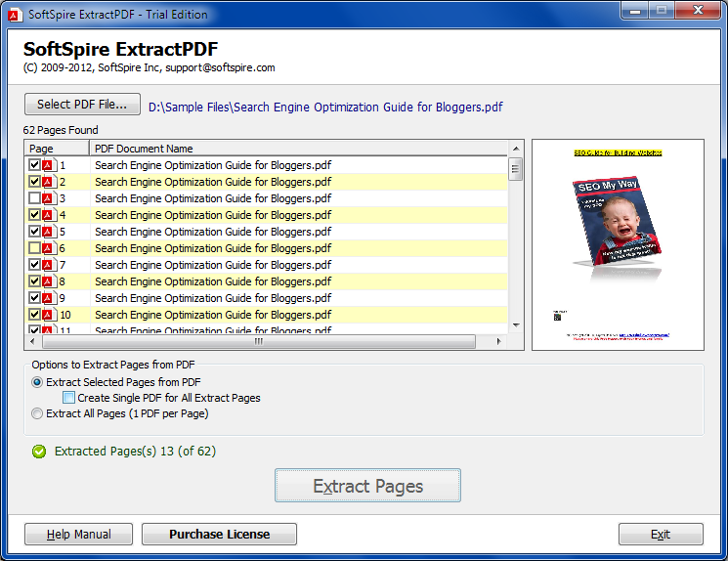The height and width of the screenshot is (561, 728).
Task: Choose Extract Selected Pages from PDF option
Action: pos(37,382)
